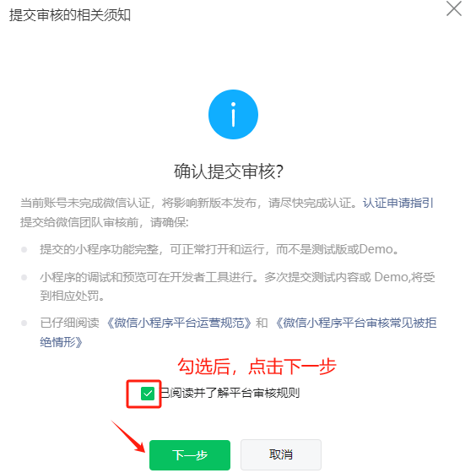
Task: Uncheck the green 已阅读 checkbox
Action: tap(148, 394)
